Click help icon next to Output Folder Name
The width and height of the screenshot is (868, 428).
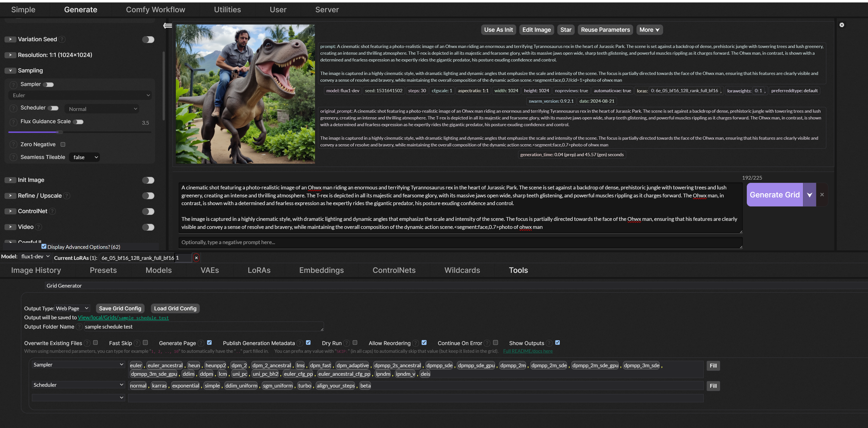click(x=79, y=327)
